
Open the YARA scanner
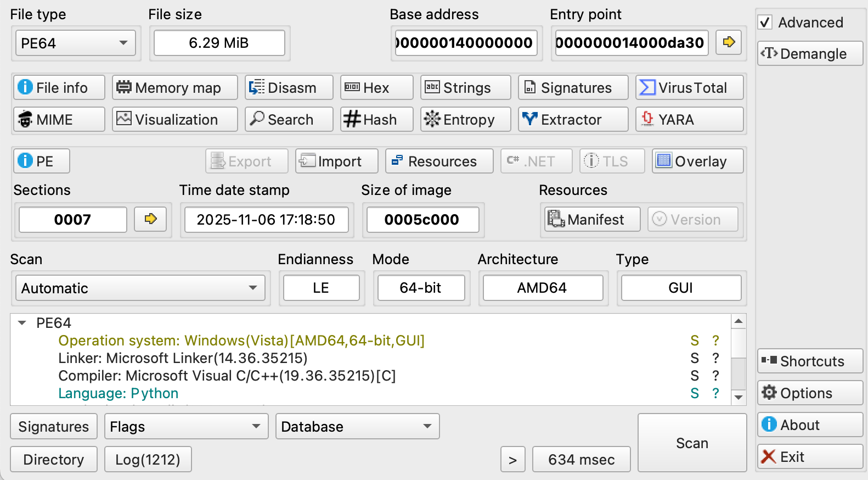tap(689, 120)
